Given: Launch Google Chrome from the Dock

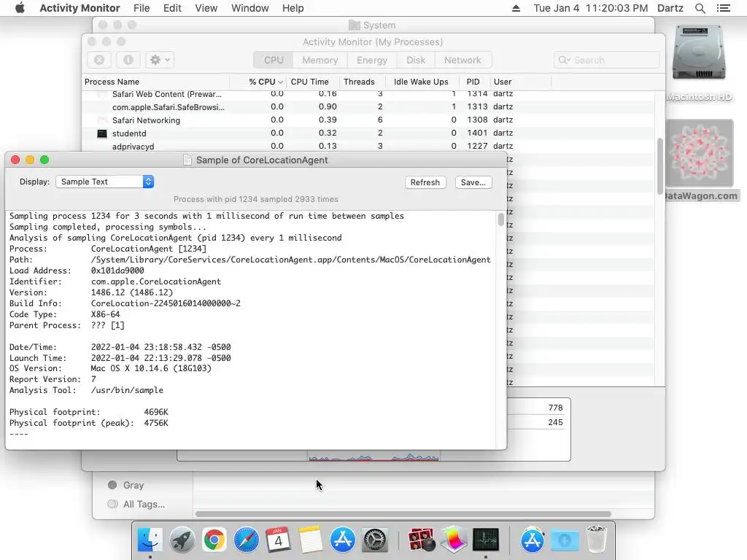Looking at the screenshot, I should coord(214,540).
